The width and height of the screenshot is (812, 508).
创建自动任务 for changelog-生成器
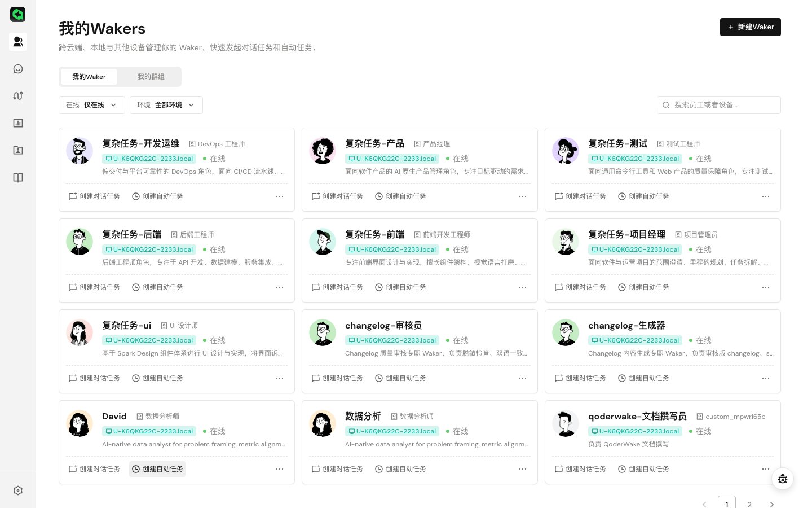coord(643,378)
